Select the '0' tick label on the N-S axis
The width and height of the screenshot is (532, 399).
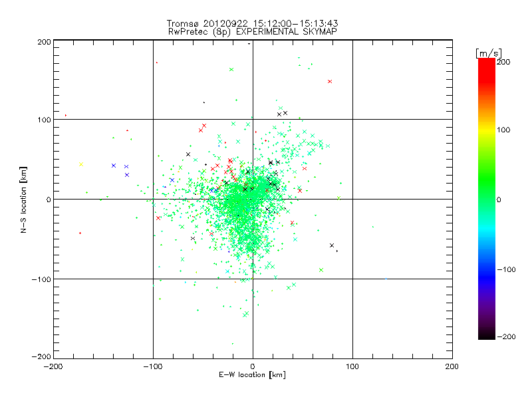tap(49, 199)
